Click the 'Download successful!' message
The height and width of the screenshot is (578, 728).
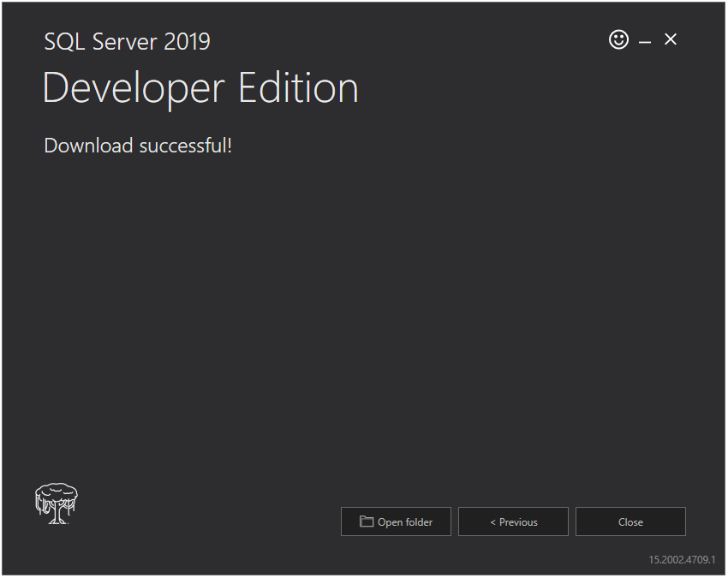point(138,146)
